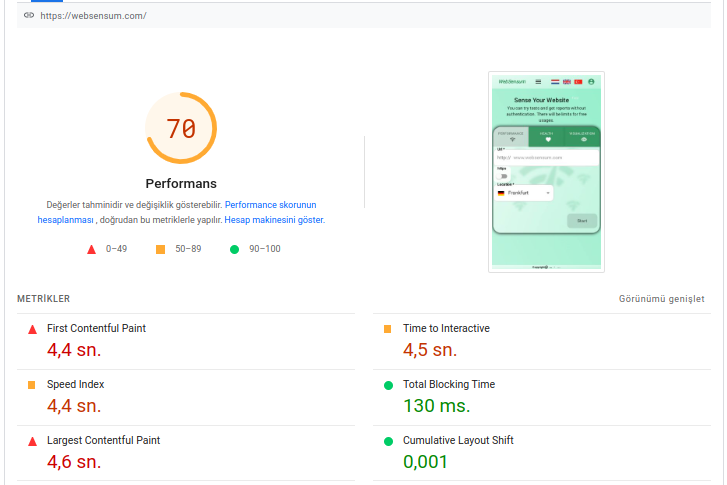Click the Cumulative Layout Shift label

(x=458, y=440)
